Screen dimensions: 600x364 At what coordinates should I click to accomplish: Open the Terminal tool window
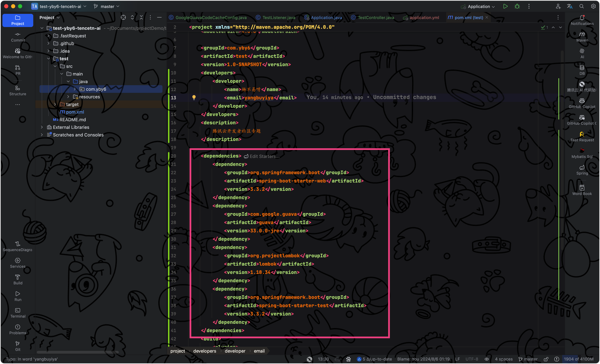(18, 313)
